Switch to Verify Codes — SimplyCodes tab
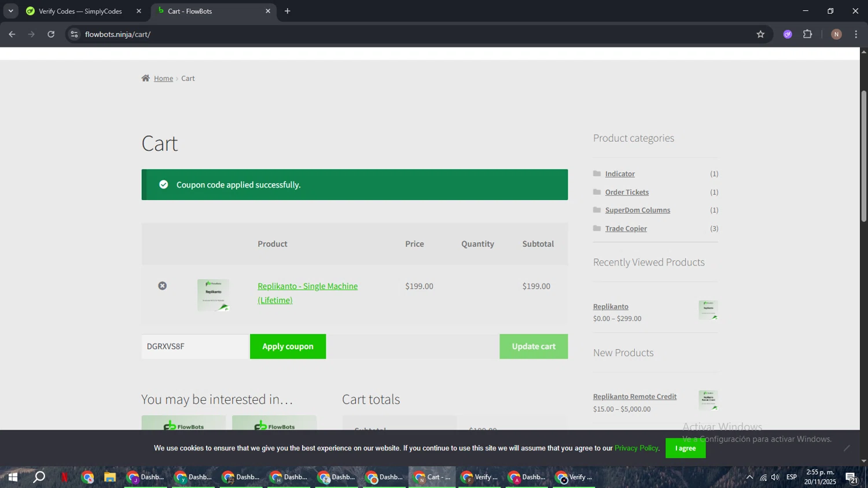 tap(80, 11)
